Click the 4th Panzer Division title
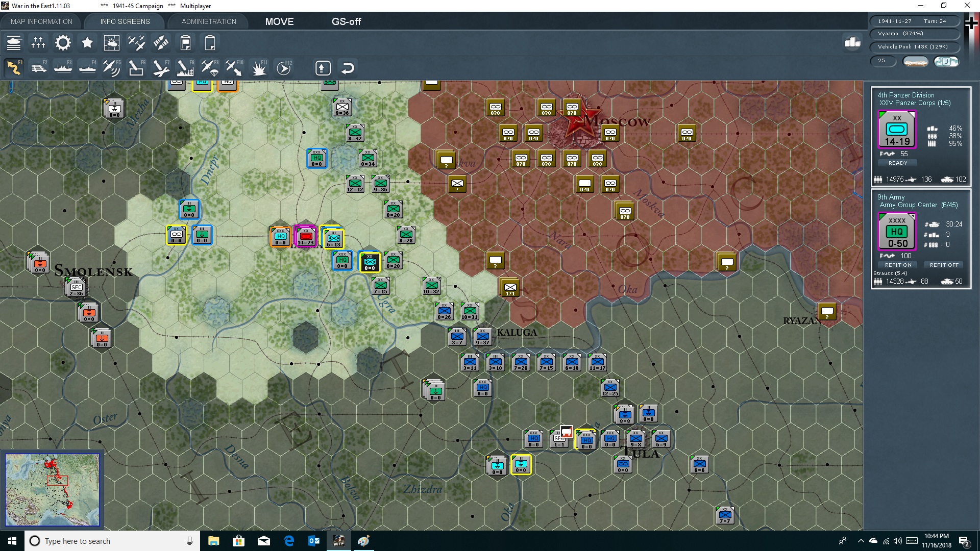This screenshot has height=551, width=980. tap(906, 95)
